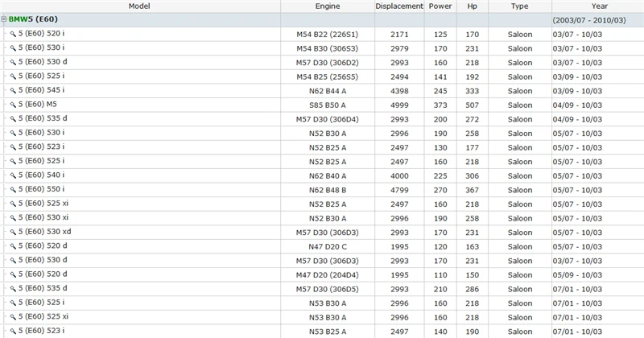Click Hp value 507

click(x=473, y=105)
